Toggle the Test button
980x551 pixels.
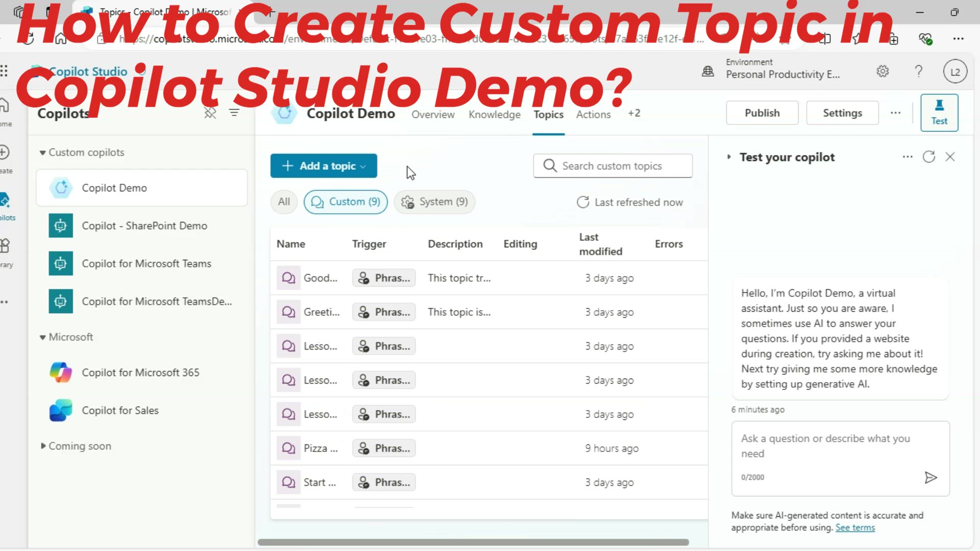[x=939, y=113]
